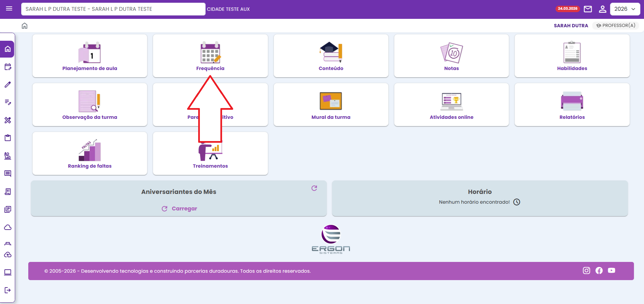Open the Ranking de faltas card

[90, 154]
